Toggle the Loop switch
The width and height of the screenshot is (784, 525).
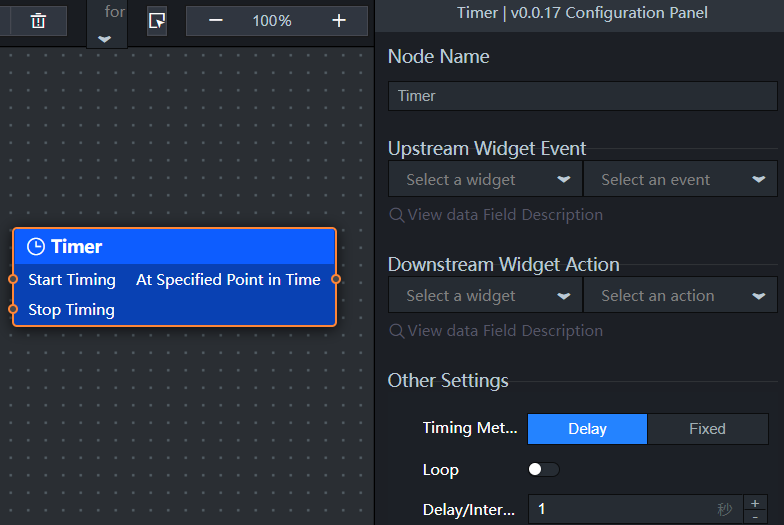point(544,470)
